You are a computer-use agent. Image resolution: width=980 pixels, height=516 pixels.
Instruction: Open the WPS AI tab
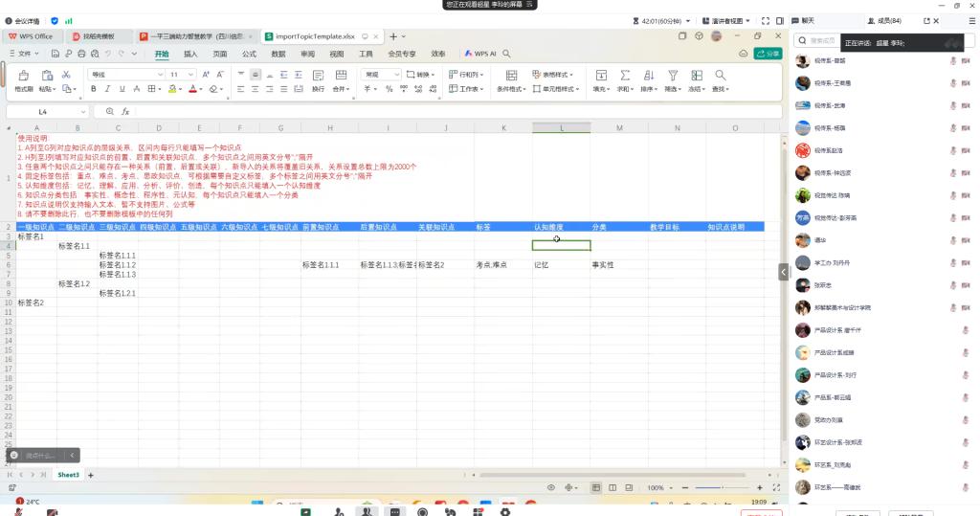(x=480, y=54)
